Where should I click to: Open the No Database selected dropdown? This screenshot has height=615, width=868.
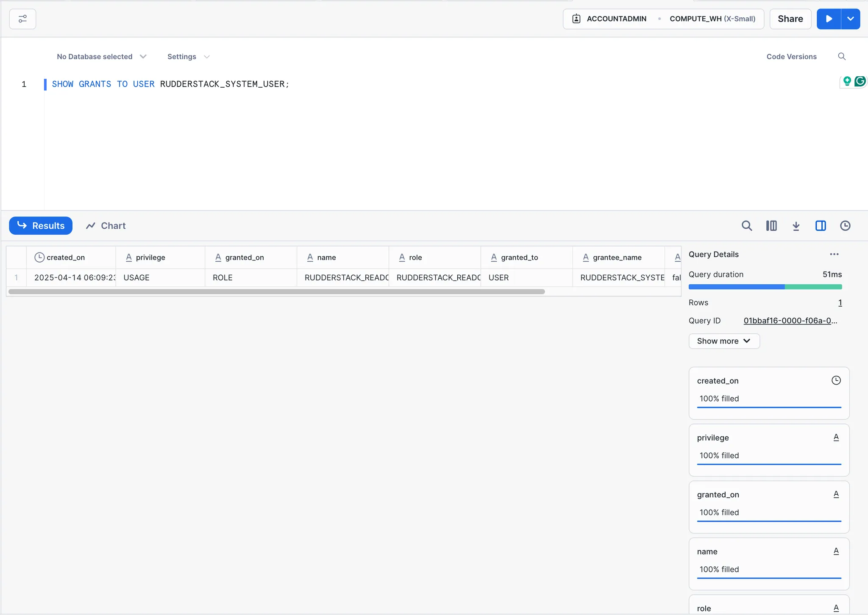pyautogui.click(x=101, y=57)
